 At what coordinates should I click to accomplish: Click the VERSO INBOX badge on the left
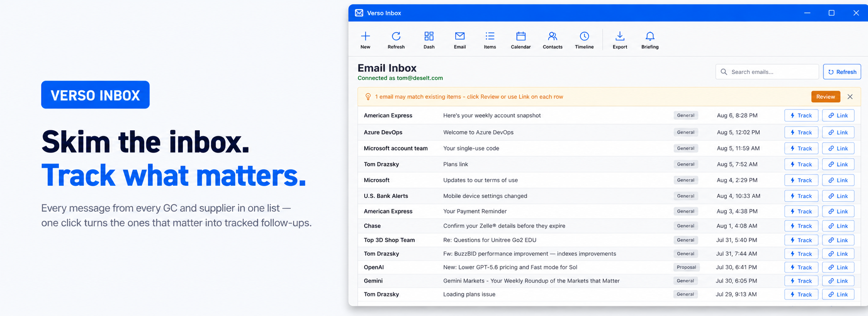(x=95, y=95)
